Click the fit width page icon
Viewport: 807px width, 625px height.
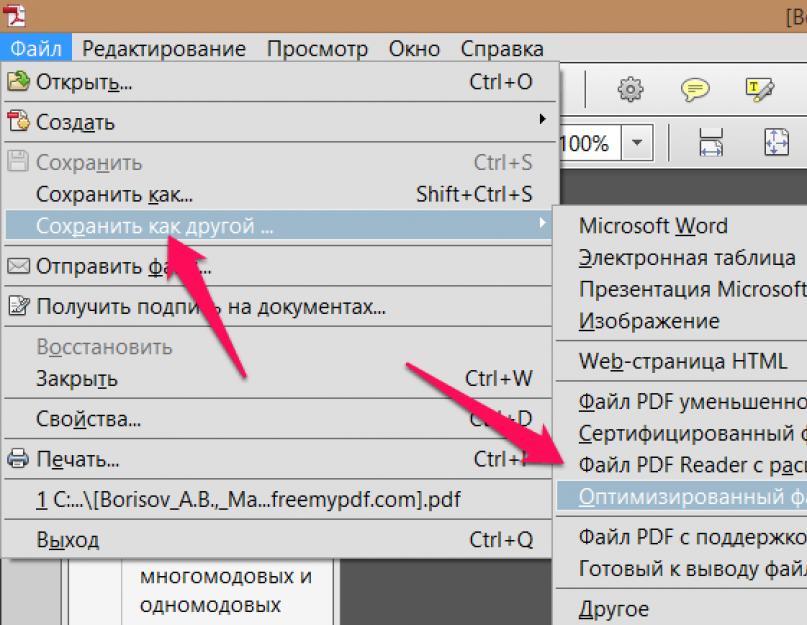click(711, 142)
